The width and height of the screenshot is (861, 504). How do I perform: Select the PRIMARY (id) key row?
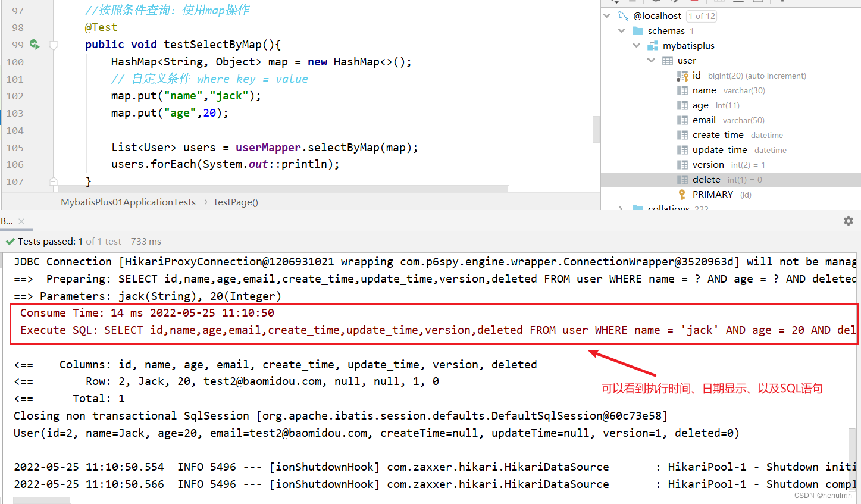pos(731,195)
